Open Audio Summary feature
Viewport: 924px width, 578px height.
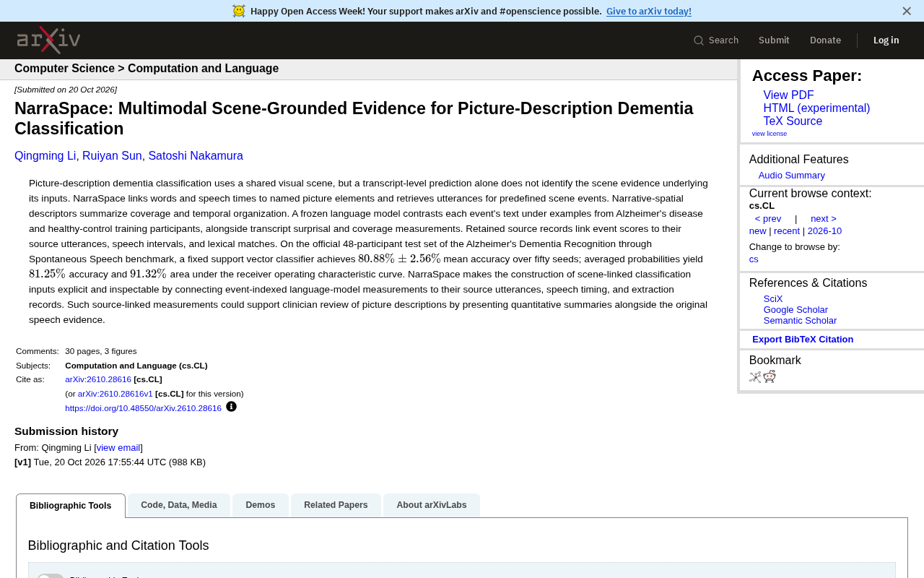[792, 176]
